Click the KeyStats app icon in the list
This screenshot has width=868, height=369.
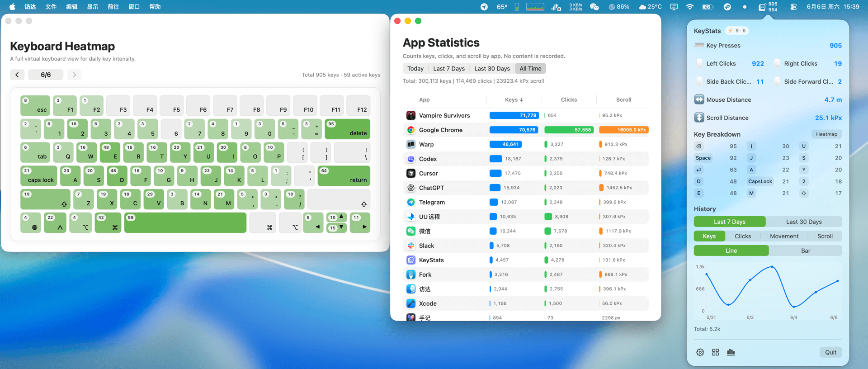pos(411,260)
